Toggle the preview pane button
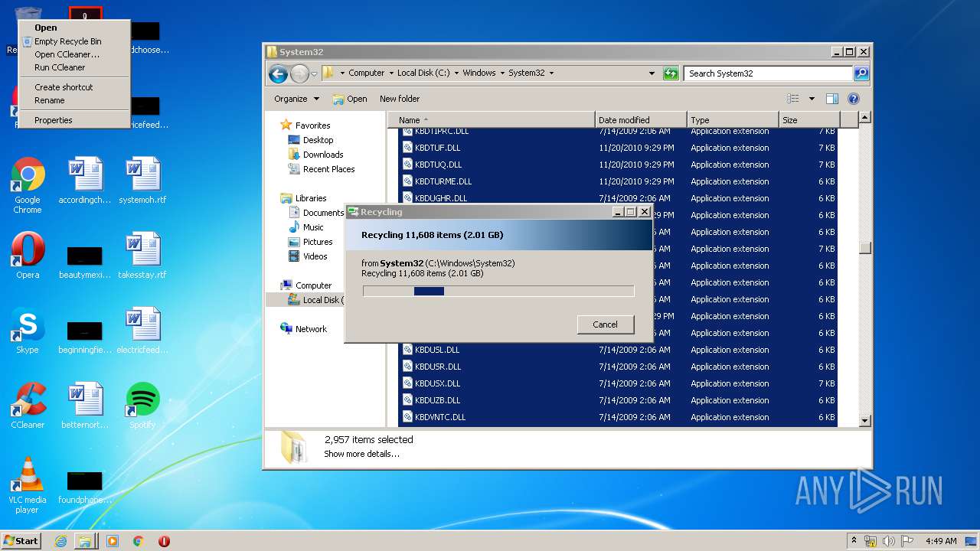 pyautogui.click(x=832, y=99)
